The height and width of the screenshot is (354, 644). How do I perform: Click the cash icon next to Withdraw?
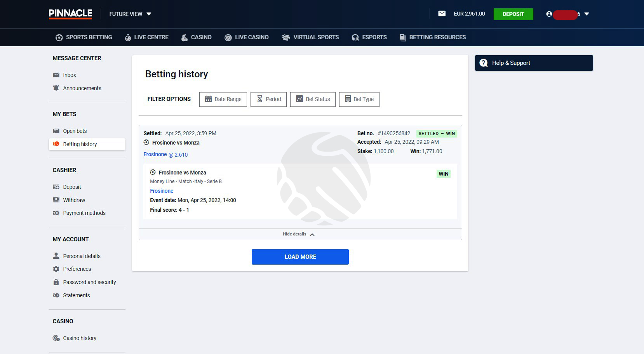[x=56, y=200]
